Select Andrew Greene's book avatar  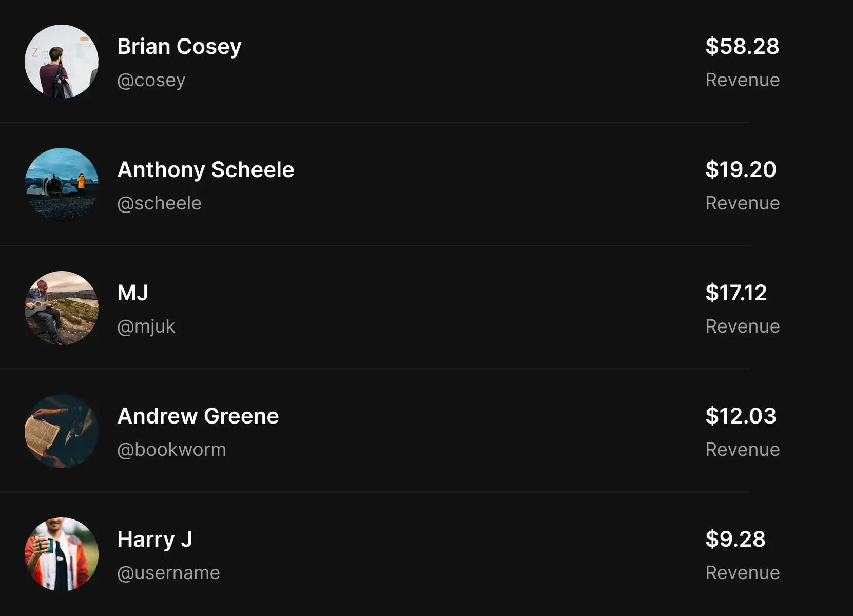point(62,431)
